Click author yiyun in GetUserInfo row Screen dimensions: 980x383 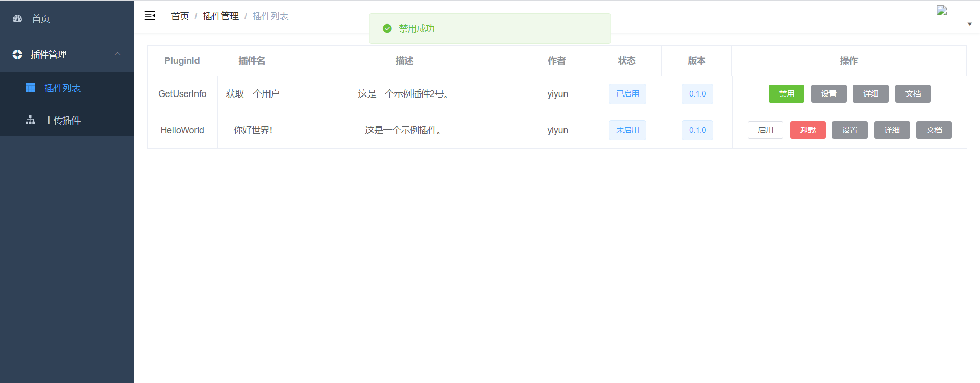(557, 94)
